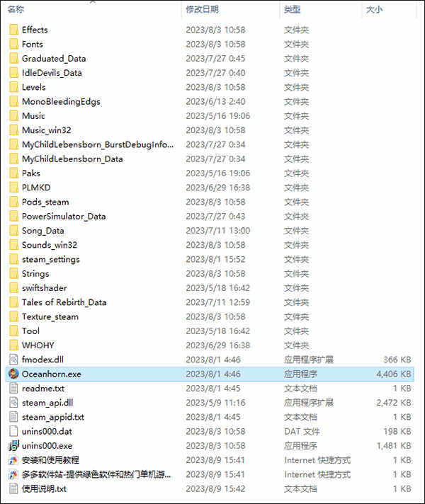Select the steam_api.dll file name

[x=47, y=403]
